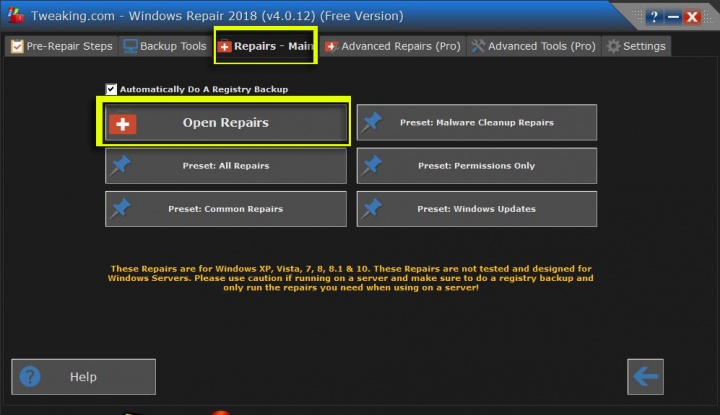This screenshot has height=415, width=720.
Task: Select Preset: Malware Cleanup Repairs
Action: 477,123
